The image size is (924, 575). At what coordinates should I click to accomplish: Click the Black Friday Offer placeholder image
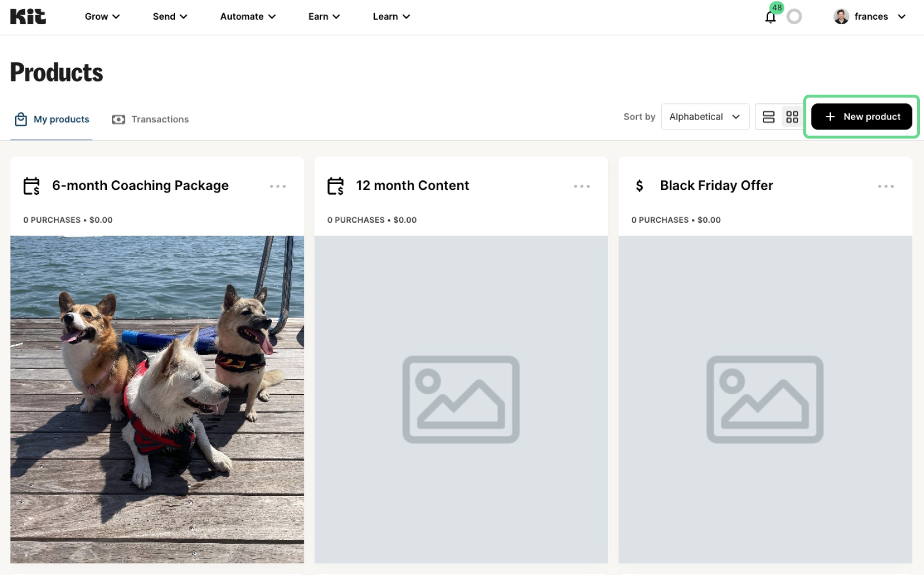tap(765, 398)
